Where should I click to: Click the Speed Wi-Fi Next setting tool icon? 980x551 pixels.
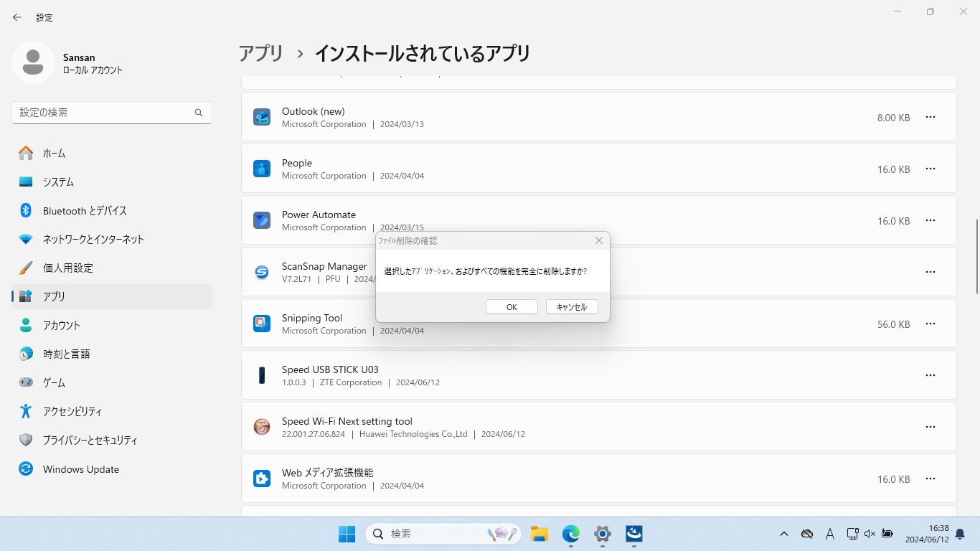[x=262, y=427]
